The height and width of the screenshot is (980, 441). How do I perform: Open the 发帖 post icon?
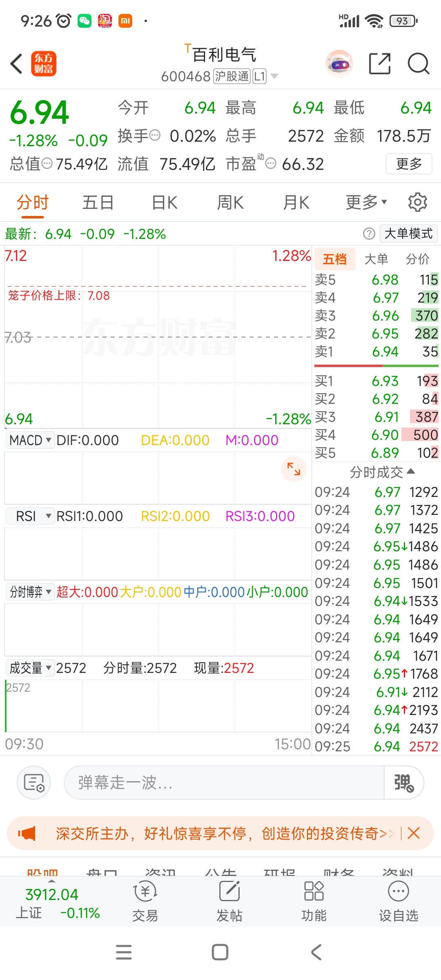pyautogui.click(x=229, y=902)
